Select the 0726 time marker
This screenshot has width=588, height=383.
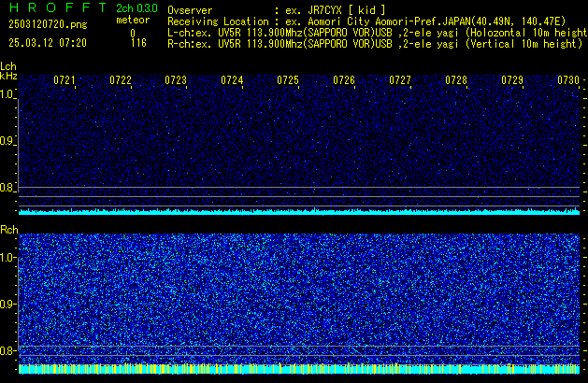[344, 80]
